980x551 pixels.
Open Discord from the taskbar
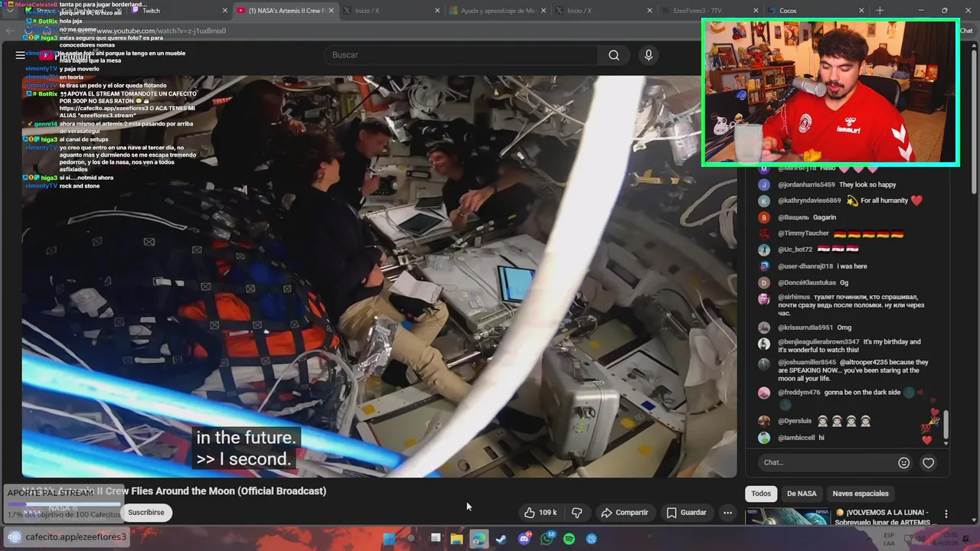[x=524, y=539]
